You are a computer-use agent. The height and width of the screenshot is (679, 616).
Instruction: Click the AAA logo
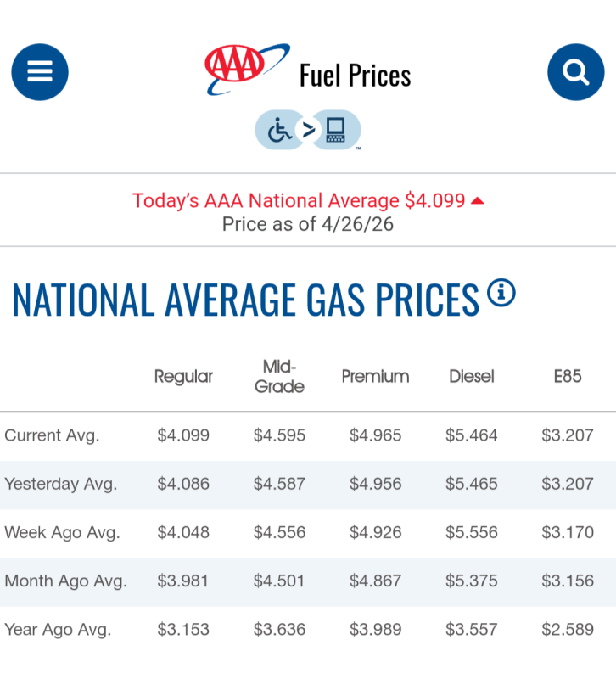tap(247, 69)
